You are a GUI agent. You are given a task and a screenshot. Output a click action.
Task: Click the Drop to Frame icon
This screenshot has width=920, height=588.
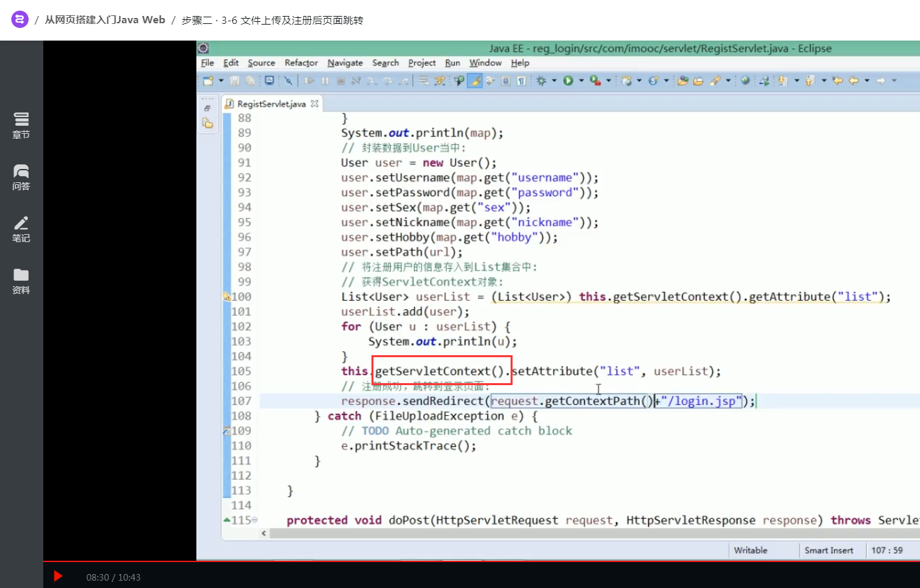423,80
